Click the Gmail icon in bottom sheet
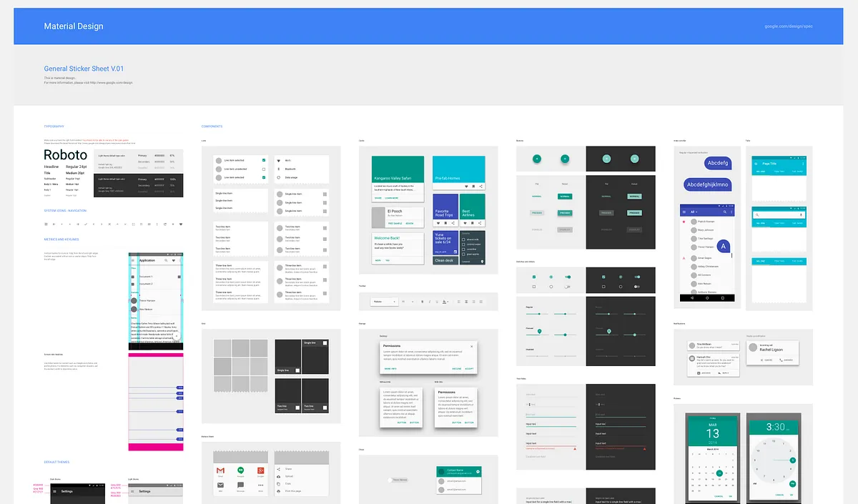 click(x=221, y=470)
